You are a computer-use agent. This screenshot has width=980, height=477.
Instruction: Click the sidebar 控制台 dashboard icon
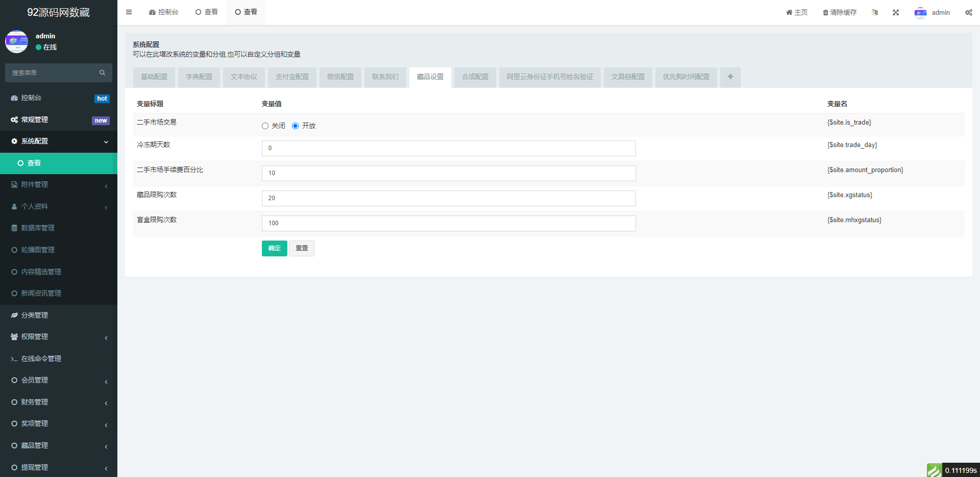(14, 98)
